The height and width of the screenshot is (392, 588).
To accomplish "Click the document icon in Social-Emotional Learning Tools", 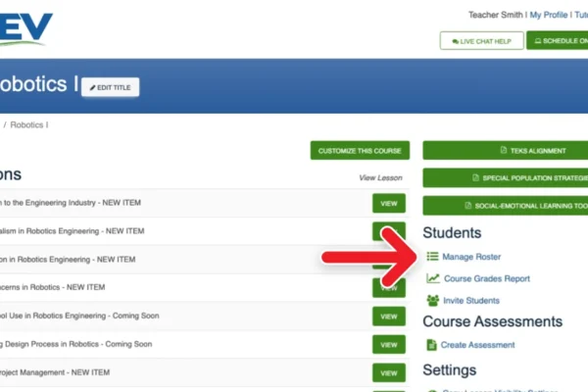I will [468, 205].
